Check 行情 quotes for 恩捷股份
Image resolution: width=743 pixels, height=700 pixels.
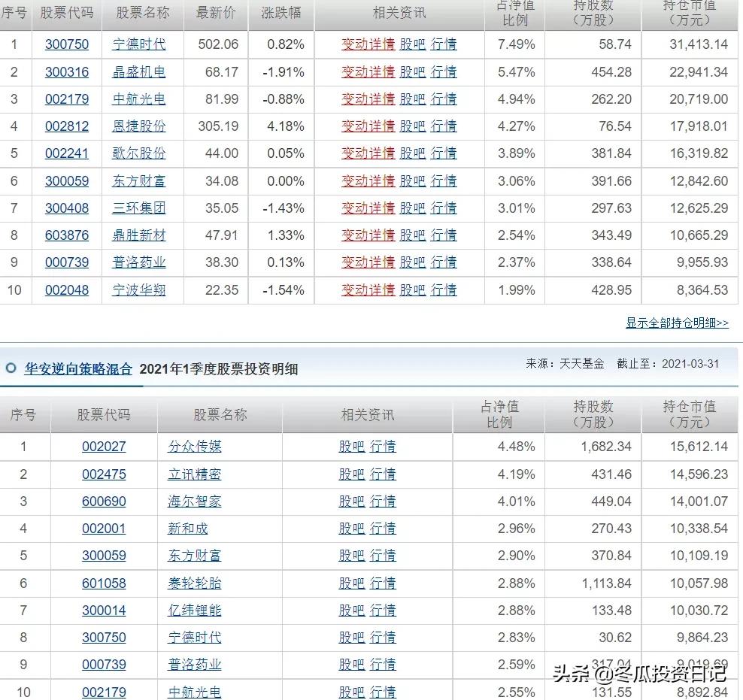[x=444, y=126]
